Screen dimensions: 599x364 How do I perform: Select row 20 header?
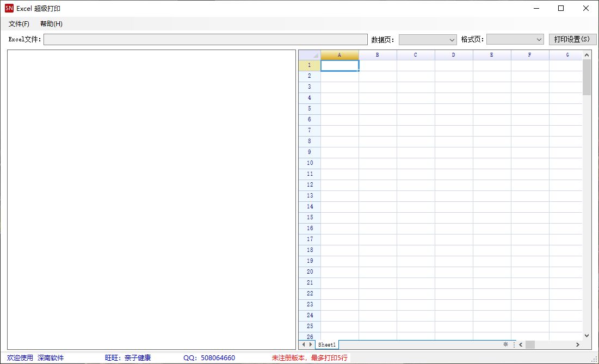point(310,273)
